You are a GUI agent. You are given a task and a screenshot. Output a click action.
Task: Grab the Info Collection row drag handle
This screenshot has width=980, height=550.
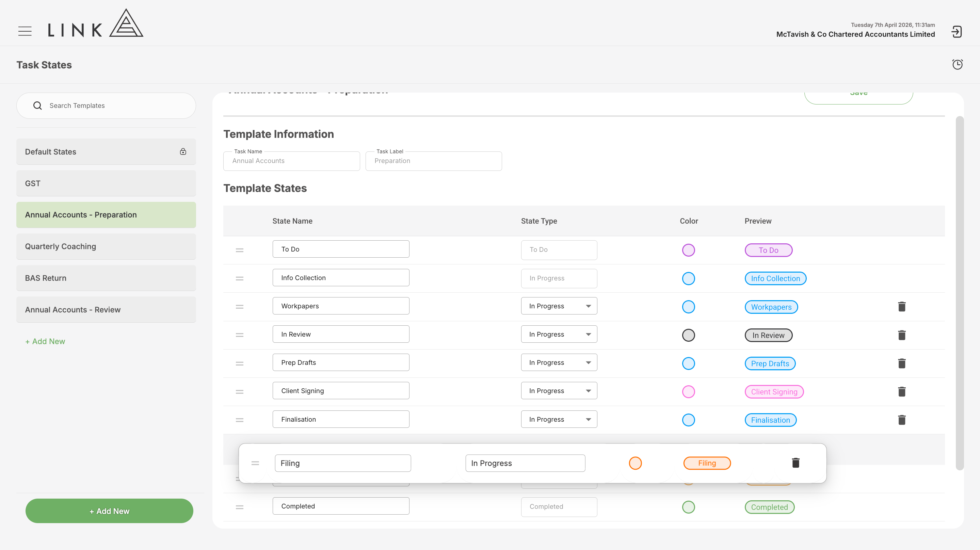coord(239,278)
